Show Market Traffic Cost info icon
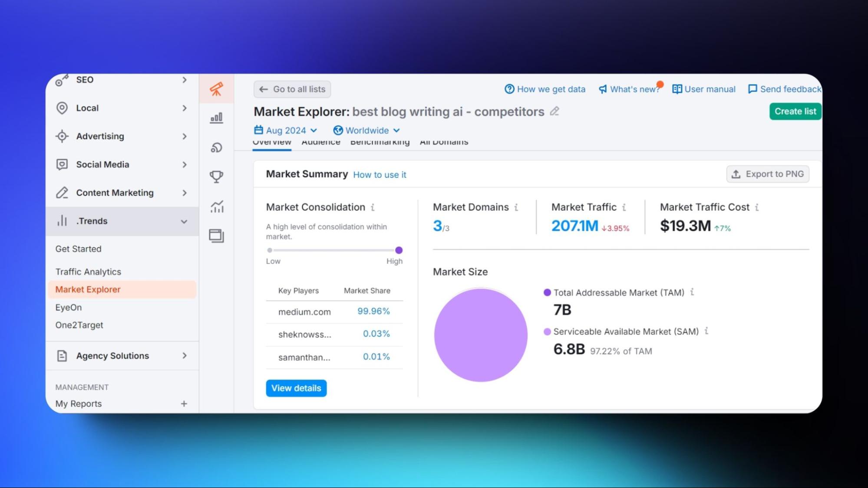This screenshot has height=488, width=868. [757, 207]
